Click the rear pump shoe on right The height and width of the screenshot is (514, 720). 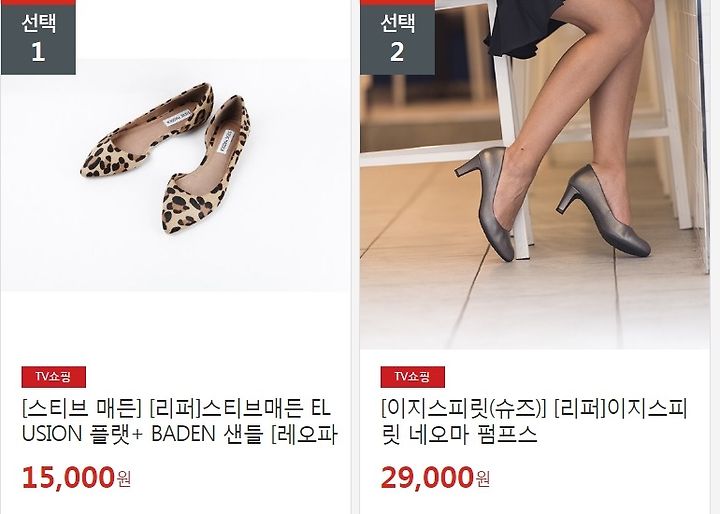[604, 209]
